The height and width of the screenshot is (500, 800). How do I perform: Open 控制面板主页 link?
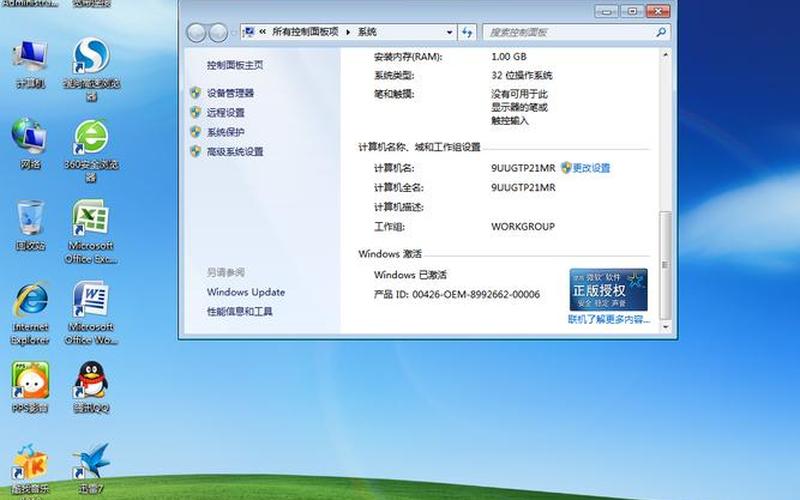point(235,65)
